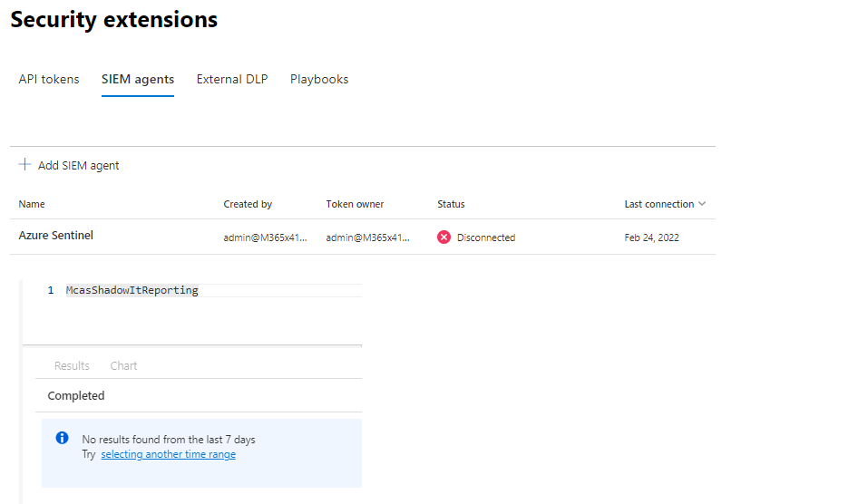This screenshot has width=858, height=504.
Task: Sort by the Status column header
Action: [x=451, y=204]
